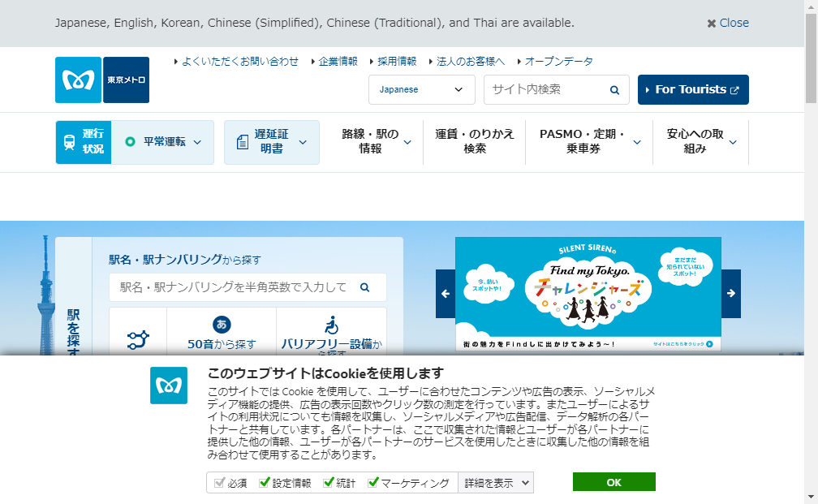Open the 詳細を表示 dropdown
This screenshot has width=818, height=504.
(495, 482)
